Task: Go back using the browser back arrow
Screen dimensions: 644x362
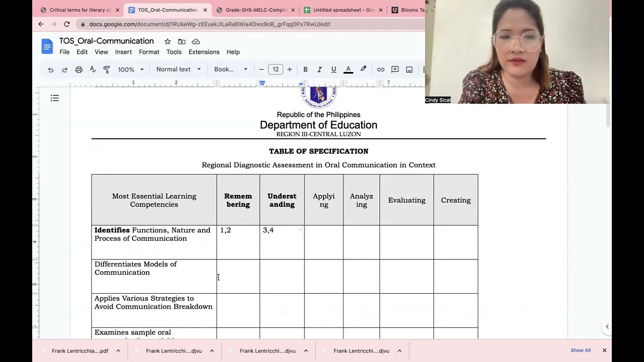Action: [x=41, y=24]
